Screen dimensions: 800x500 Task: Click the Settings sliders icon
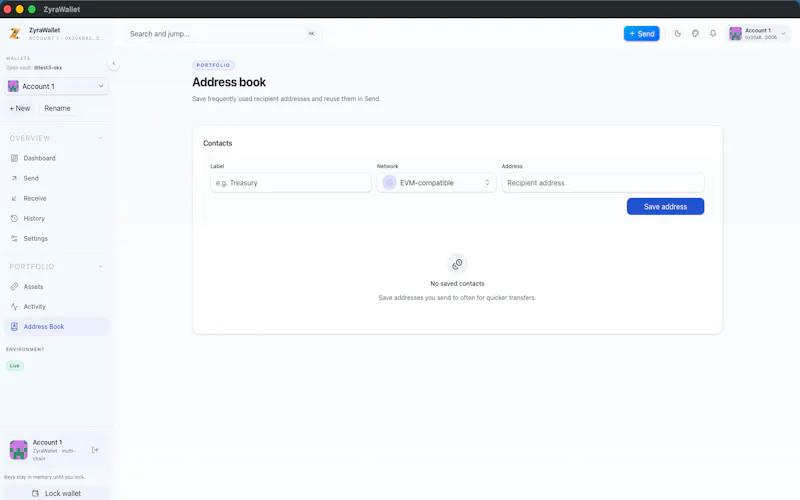tap(14, 238)
